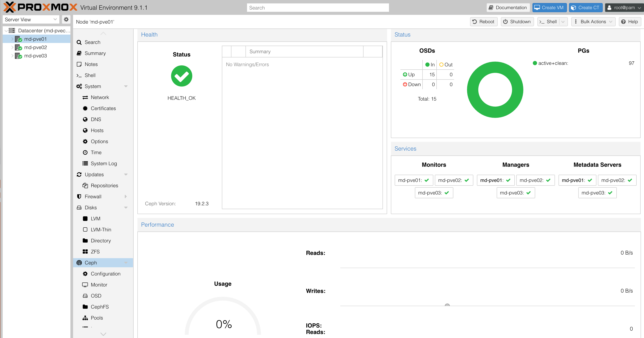
Task: Open the Ceph Monitor page
Action: pos(99,285)
